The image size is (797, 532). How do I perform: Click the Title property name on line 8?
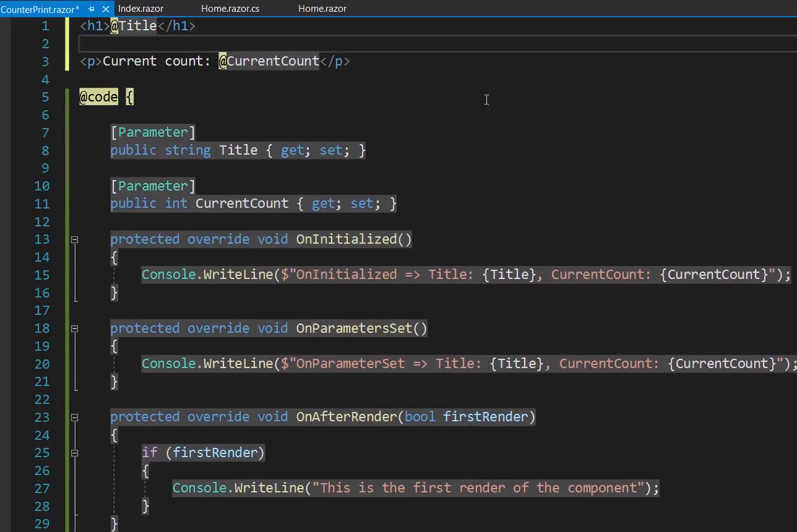pyautogui.click(x=238, y=150)
